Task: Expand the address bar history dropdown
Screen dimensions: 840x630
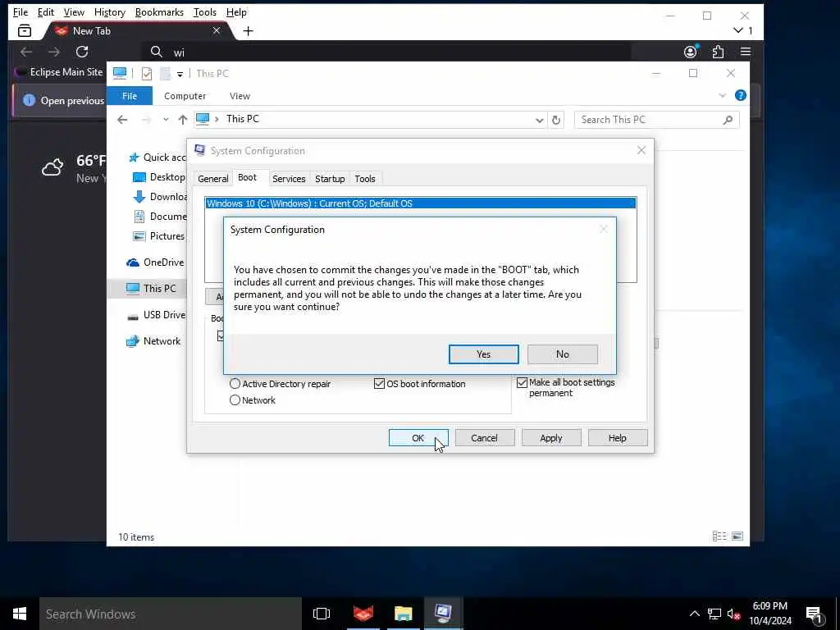Action: pos(540,120)
